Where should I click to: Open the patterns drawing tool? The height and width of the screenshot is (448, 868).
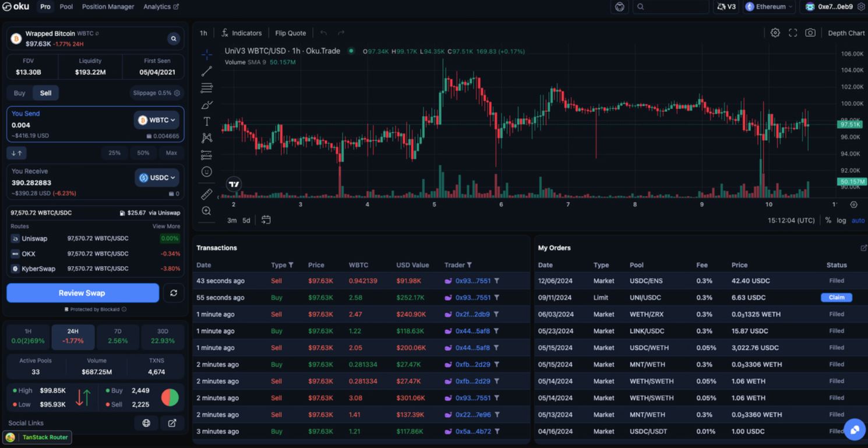point(207,138)
